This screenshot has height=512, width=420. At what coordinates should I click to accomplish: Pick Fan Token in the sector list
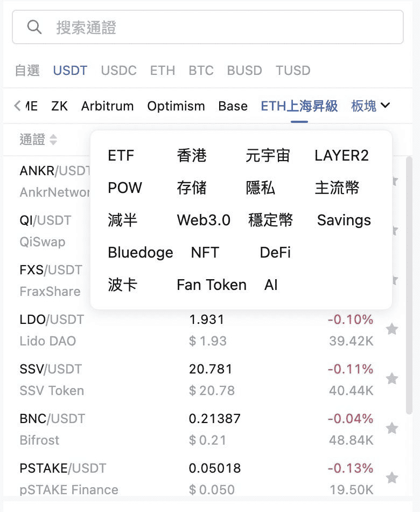point(212,285)
